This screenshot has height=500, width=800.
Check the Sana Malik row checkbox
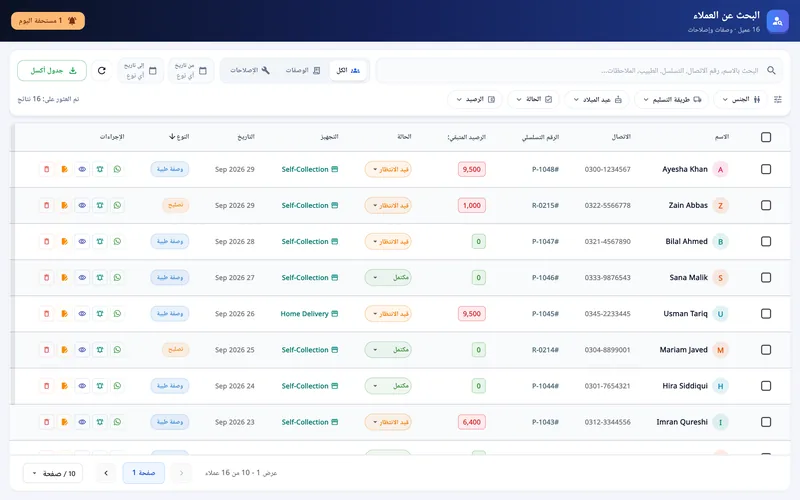[766, 278]
